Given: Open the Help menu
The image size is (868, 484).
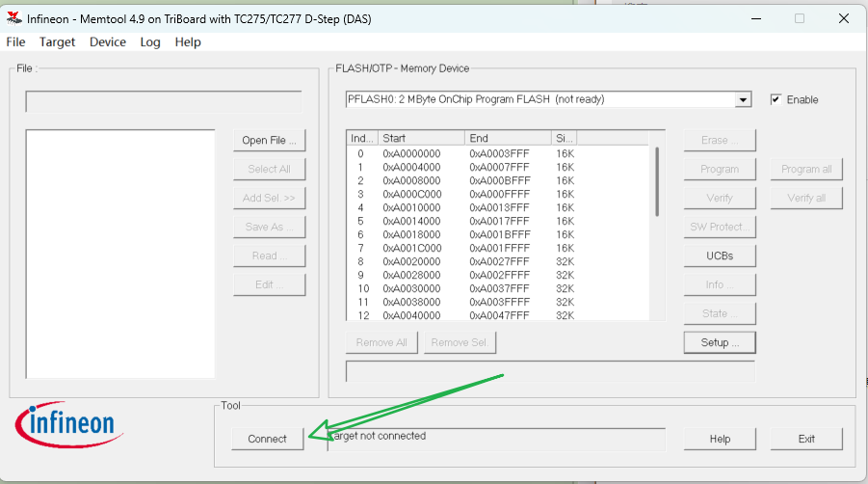Looking at the screenshot, I should pyautogui.click(x=188, y=42).
